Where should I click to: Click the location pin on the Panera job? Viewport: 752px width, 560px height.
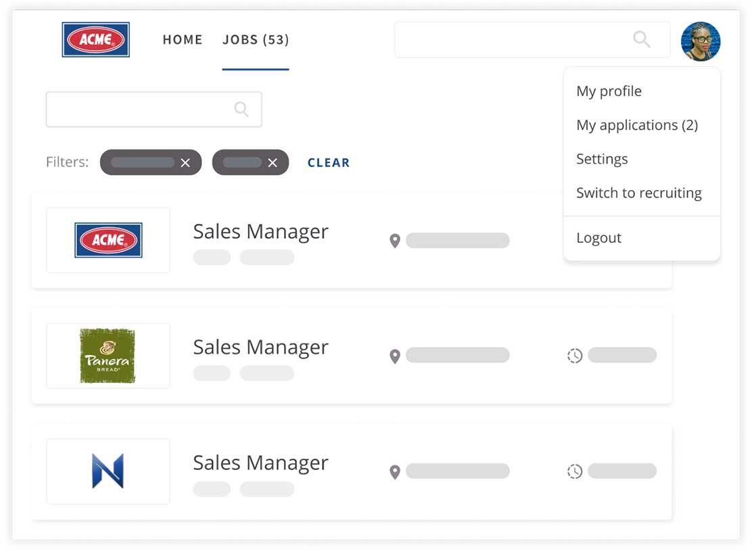click(395, 356)
